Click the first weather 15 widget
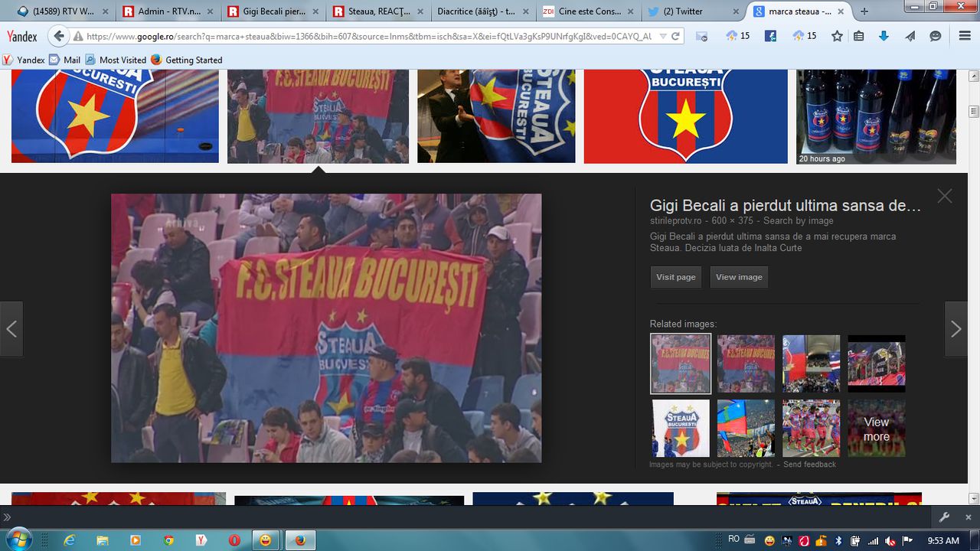Image resolution: width=980 pixels, height=551 pixels. 738,36
